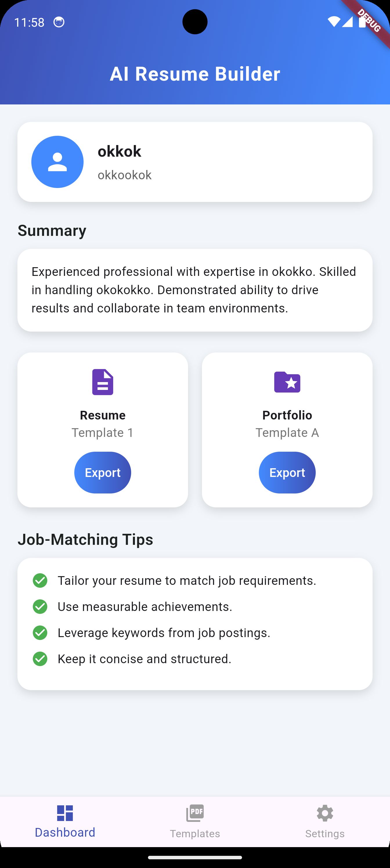The height and width of the screenshot is (868, 390).
Task: Click checkmark beside 'Keep it concise' tip
Action: [x=40, y=659]
